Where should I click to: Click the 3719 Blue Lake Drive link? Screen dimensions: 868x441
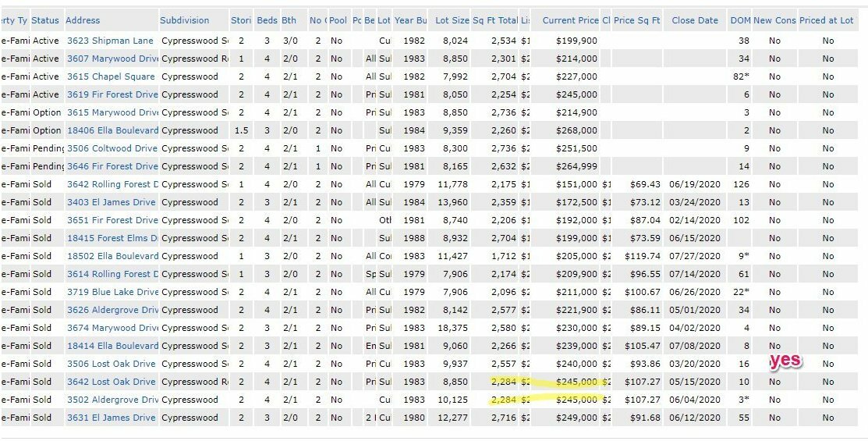(112, 292)
